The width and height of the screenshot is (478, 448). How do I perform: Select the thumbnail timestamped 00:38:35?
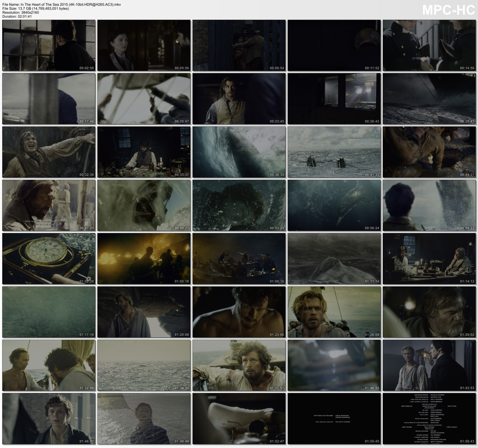[x=239, y=152]
